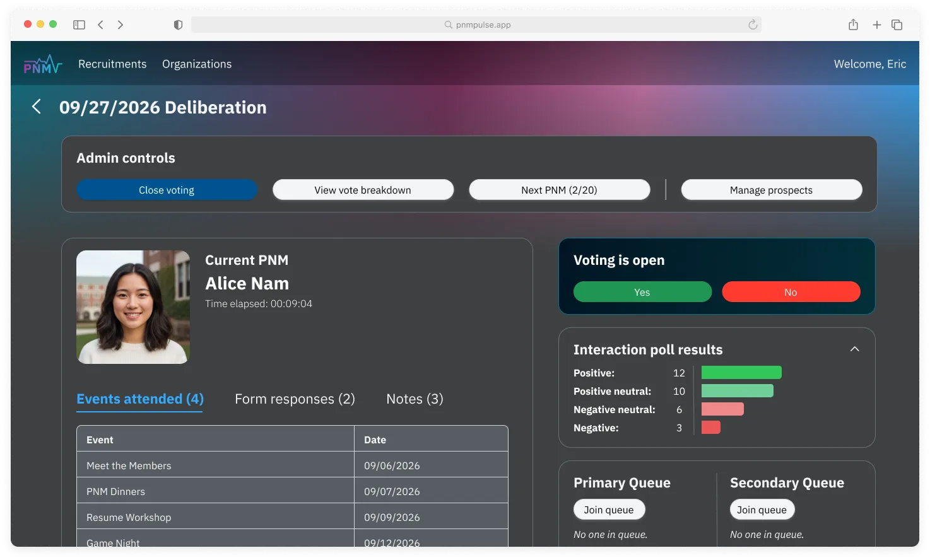Viewport: 930px width, 560px height.
Task: Click the PNM logo in the navbar
Action: [x=42, y=64]
